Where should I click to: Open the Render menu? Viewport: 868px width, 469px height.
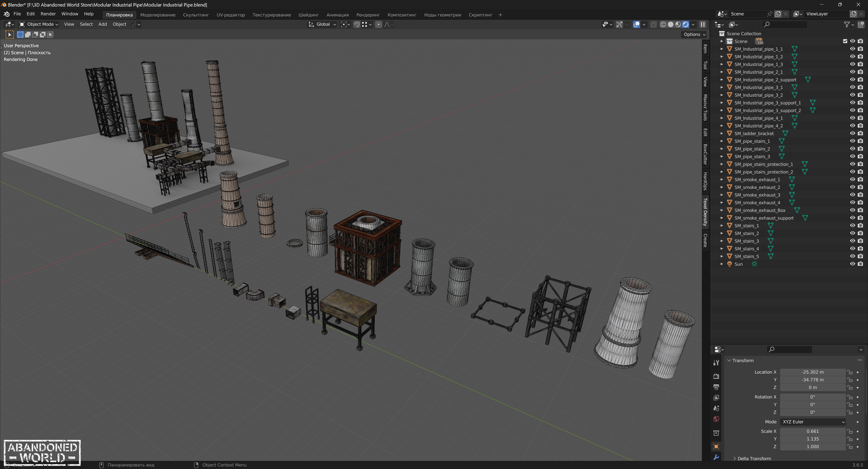click(x=48, y=14)
